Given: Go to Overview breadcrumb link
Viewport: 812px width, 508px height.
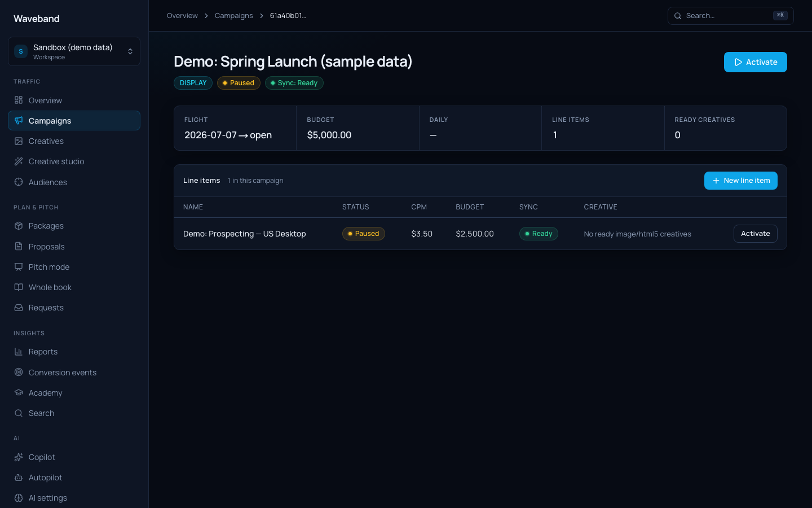Looking at the screenshot, I should pos(182,16).
